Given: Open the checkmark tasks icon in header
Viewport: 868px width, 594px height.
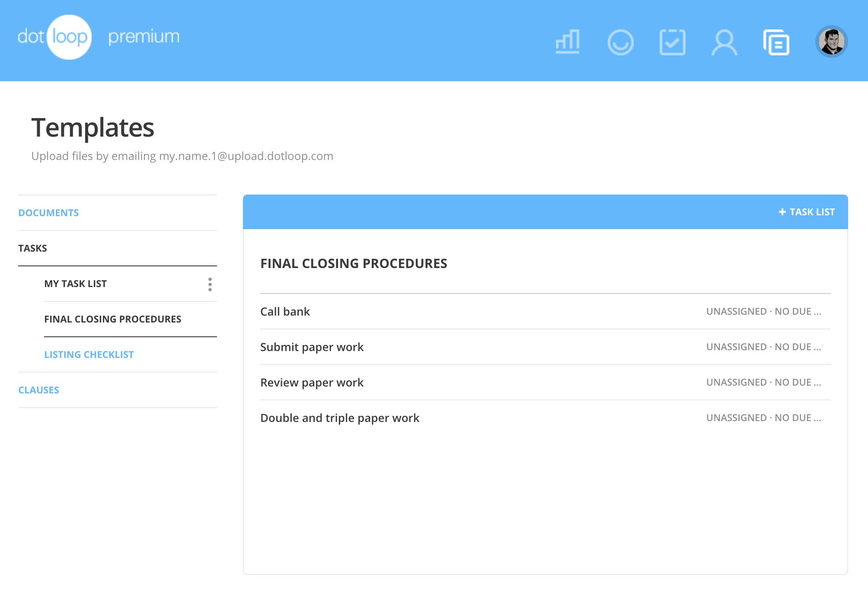Looking at the screenshot, I should [672, 42].
